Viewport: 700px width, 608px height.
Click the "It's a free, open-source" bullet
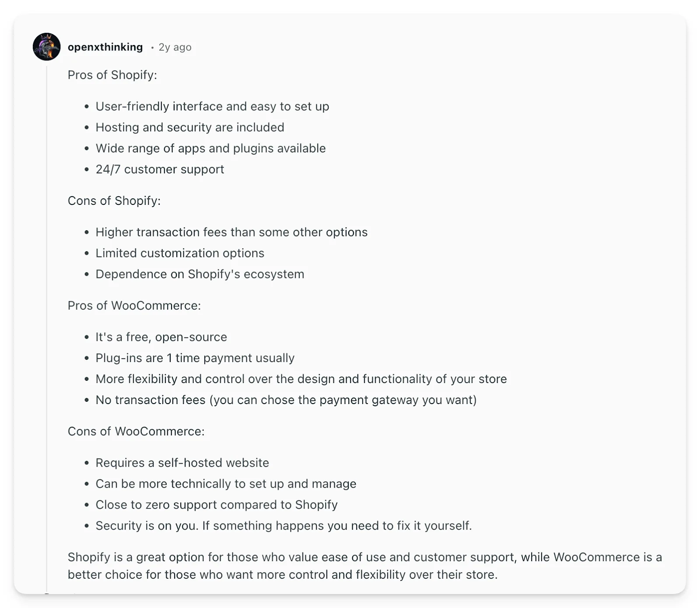161,337
